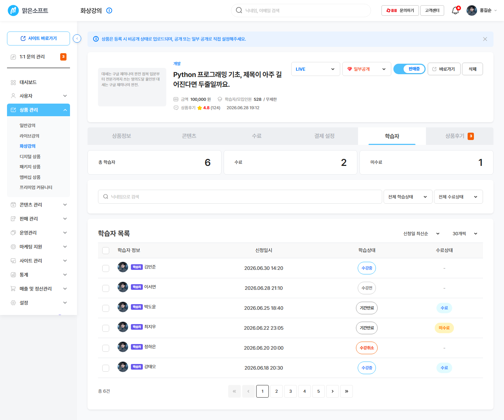Viewport: 504px width, 420px height.
Task: Click the 마케팅 지원 icon
Action: (x=13, y=247)
